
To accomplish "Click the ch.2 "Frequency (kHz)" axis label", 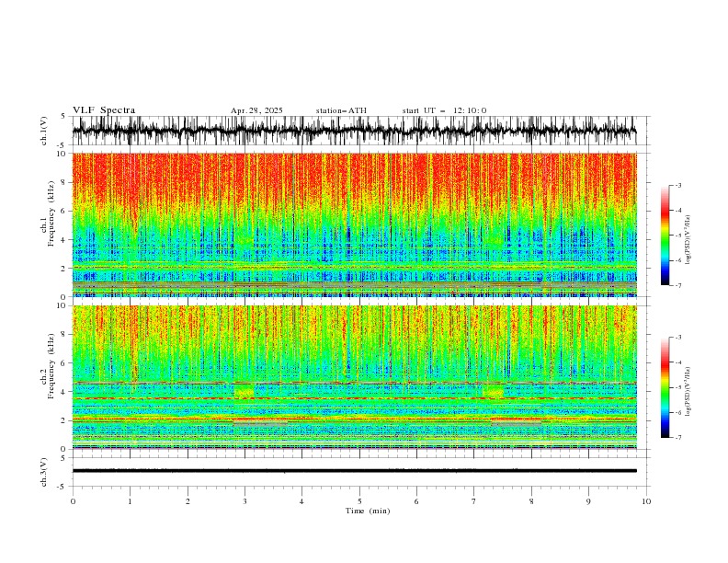I will [x=51, y=365].
